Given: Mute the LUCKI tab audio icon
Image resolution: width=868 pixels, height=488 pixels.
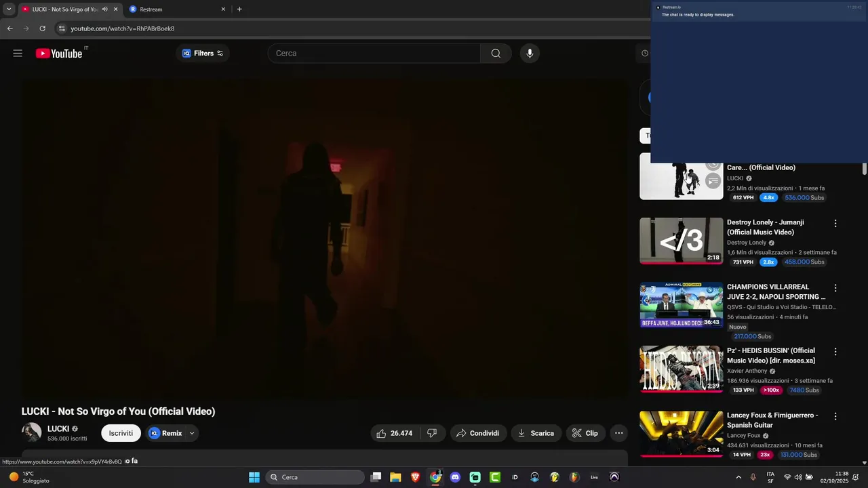Looking at the screenshot, I should point(104,9).
